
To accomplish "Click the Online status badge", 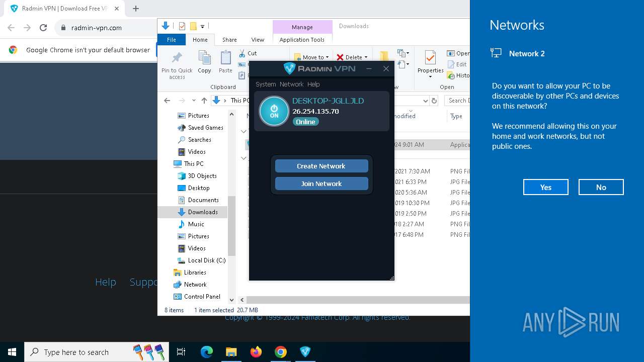I will [305, 122].
